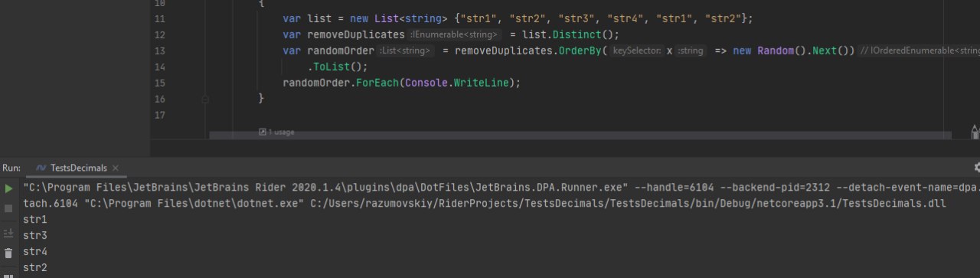This screenshot has height=278, width=980.
Task: Click line number 15 in the gutter
Action: [x=159, y=83]
